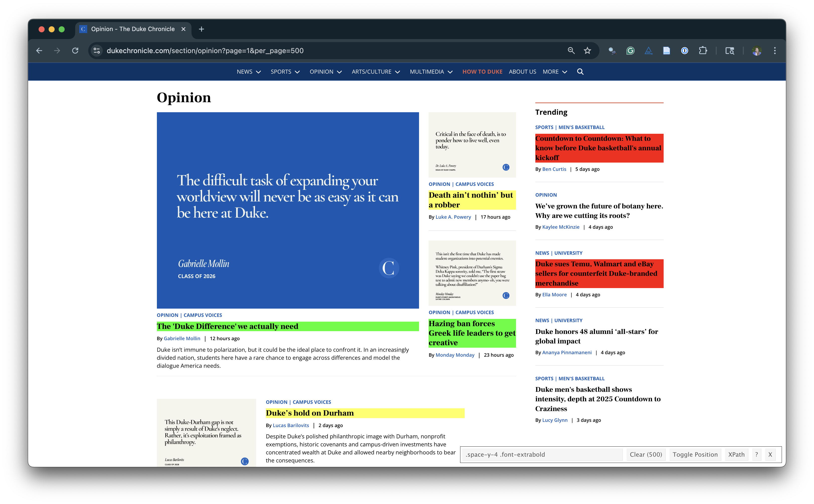Expand the SPORTS dropdown menu
The image size is (814, 504).
[285, 72]
